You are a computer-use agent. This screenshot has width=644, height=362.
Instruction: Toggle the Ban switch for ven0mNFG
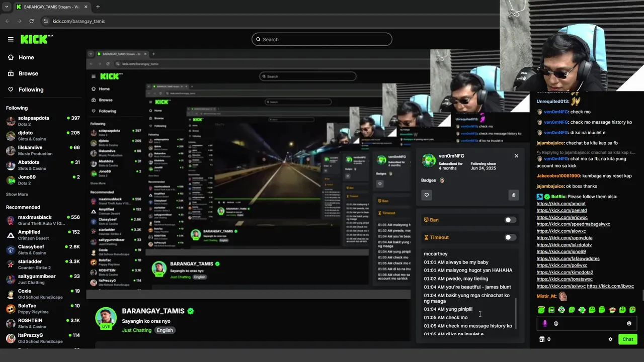click(510, 220)
